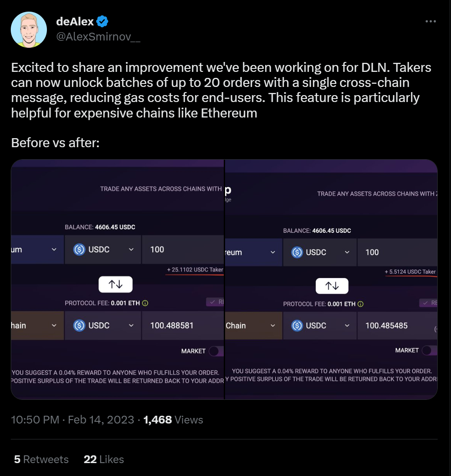Toggle the MARKET switch in right panel

tap(429, 350)
